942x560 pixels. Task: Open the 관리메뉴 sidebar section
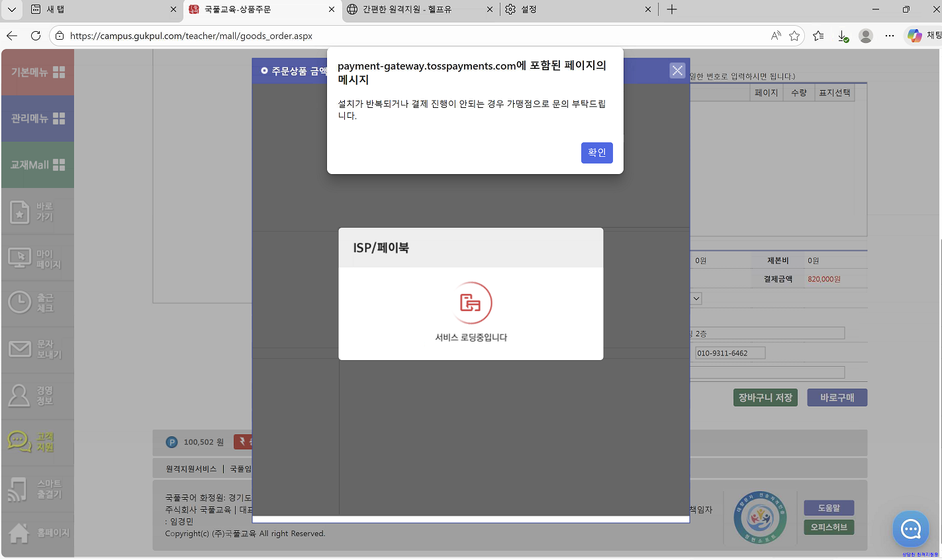(x=38, y=118)
